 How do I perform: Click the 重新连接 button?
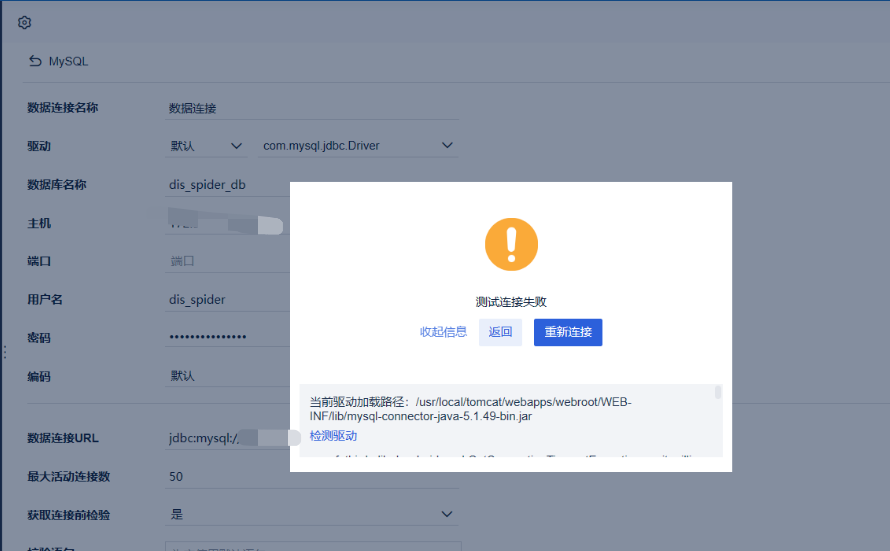tap(568, 332)
